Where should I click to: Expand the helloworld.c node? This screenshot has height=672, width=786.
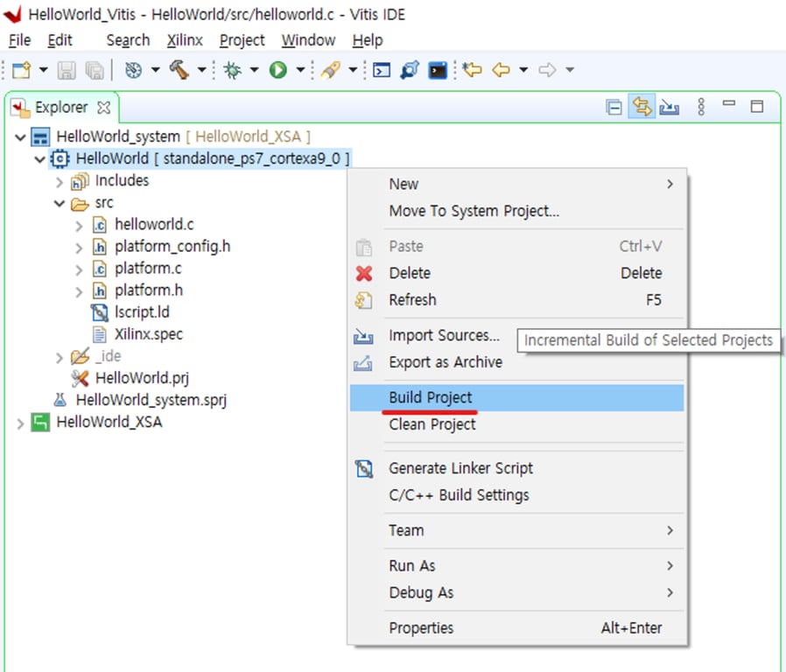pyautogui.click(x=79, y=226)
